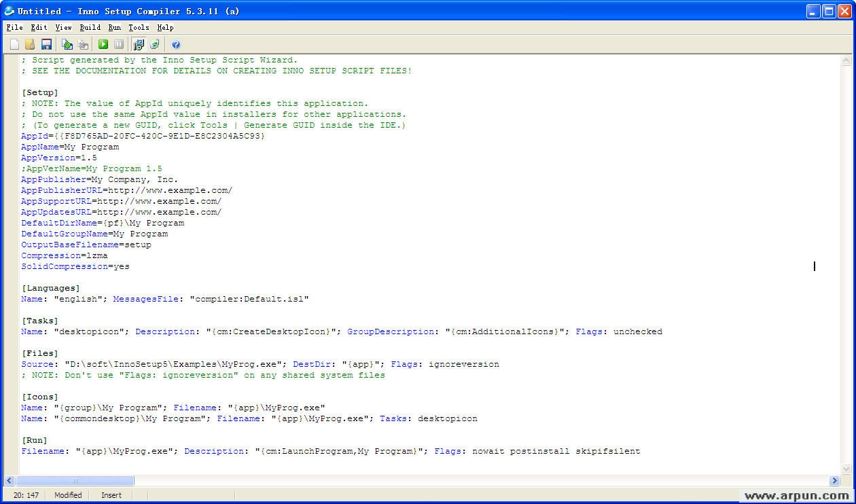Open the File menu
This screenshot has width=856, height=504.
[14, 27]
